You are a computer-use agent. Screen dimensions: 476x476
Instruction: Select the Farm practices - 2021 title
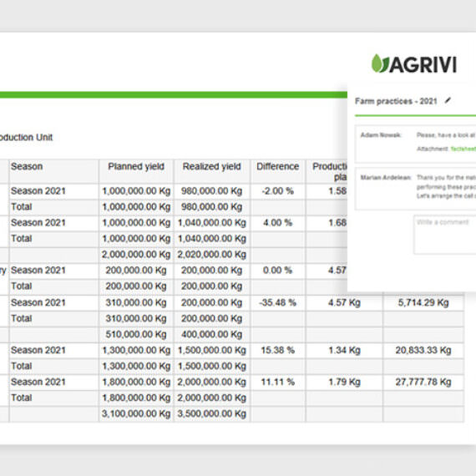396,101
